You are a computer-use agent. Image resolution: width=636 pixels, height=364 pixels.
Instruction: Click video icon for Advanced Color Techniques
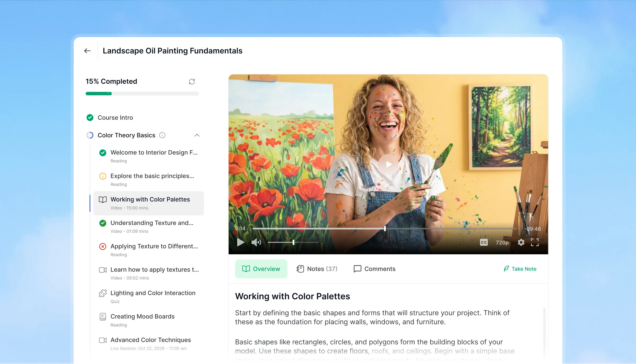[x=103, y=340]
